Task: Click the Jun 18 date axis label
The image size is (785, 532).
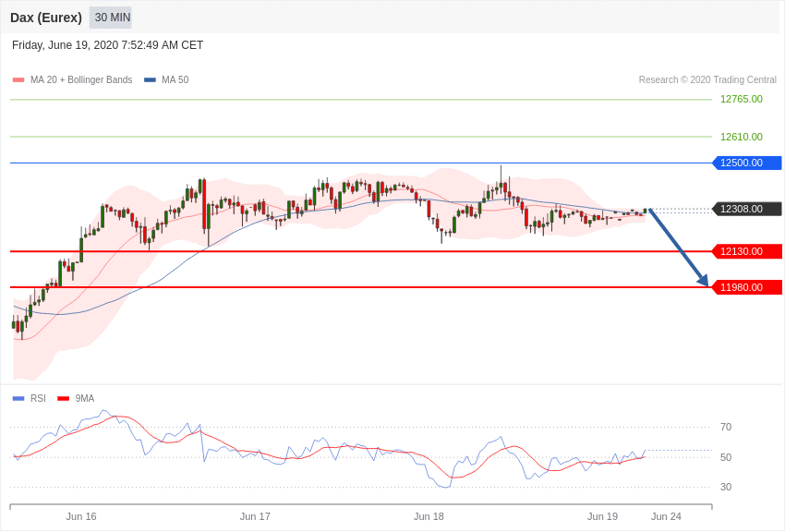Action: coord(429,516)
